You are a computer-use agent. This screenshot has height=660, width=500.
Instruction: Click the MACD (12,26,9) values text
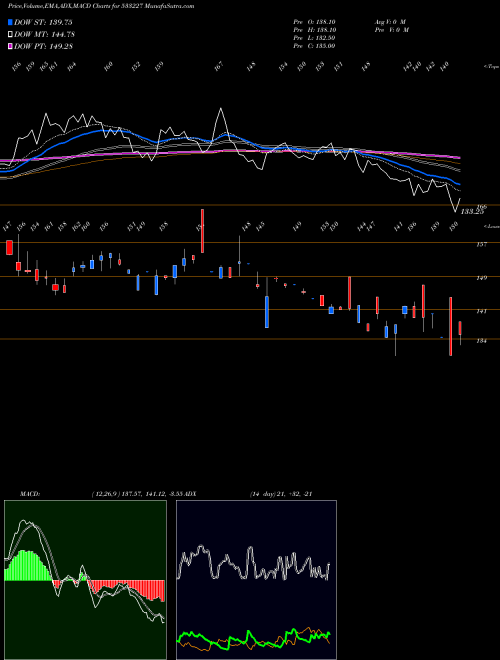136,494
